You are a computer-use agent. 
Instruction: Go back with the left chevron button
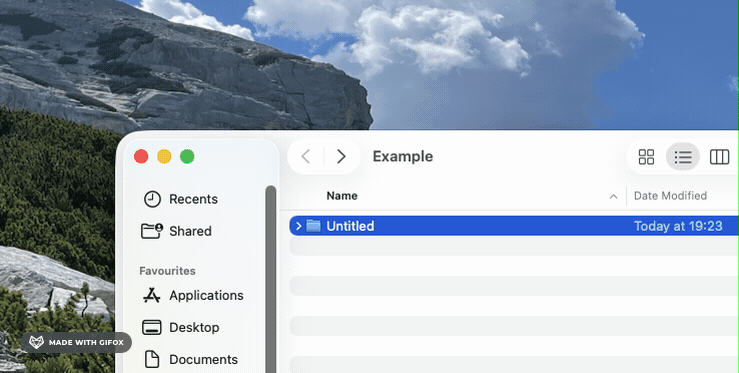click(x=306, y=157)
